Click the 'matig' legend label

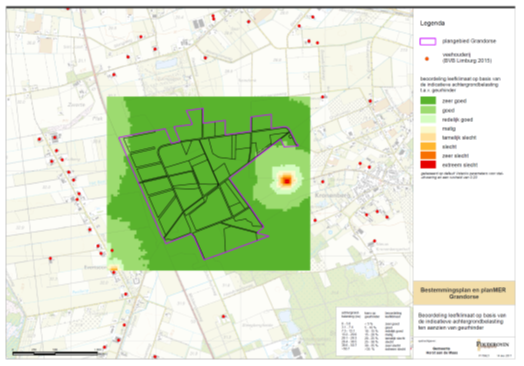coord(449,129)
